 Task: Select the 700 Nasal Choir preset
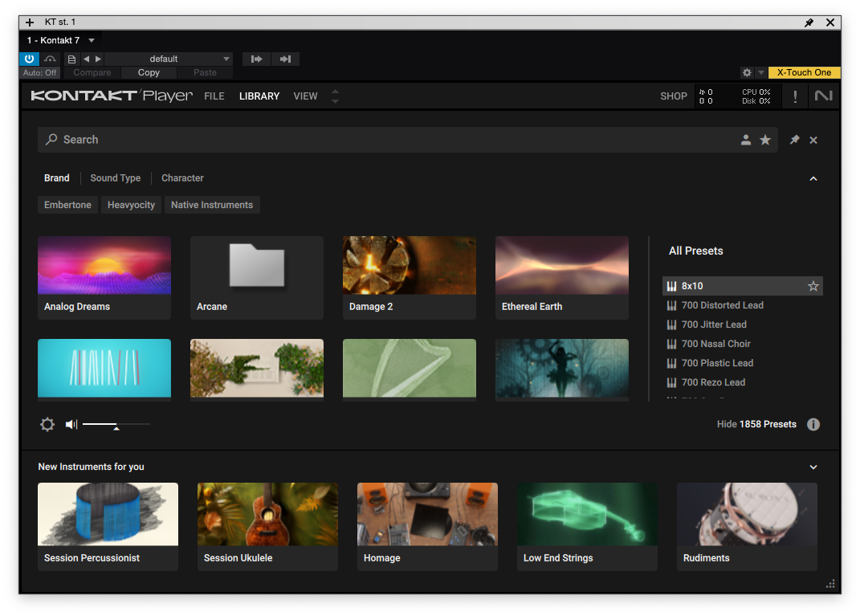pos(742,344)
